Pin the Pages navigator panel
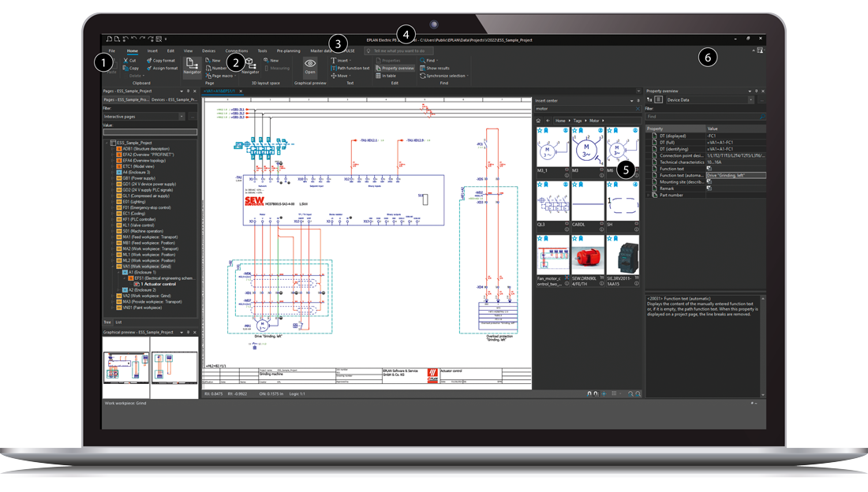The height and width of the screenshot is (492, 868). tap(189, 91)
